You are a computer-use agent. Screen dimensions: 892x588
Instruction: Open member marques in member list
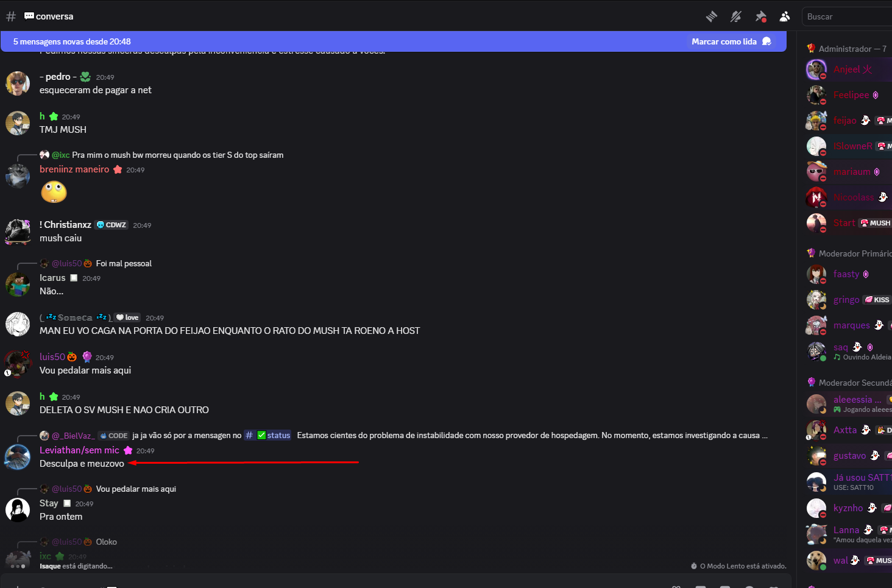(848, 325)
